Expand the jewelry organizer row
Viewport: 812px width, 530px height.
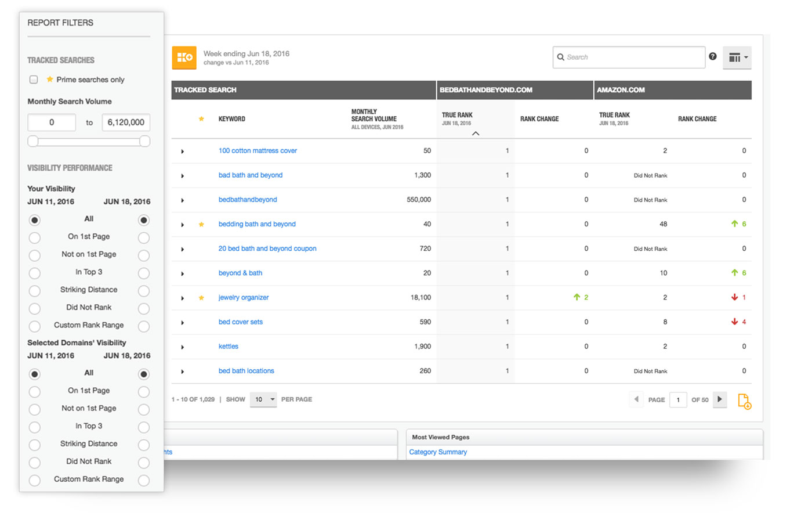point(182,298)
